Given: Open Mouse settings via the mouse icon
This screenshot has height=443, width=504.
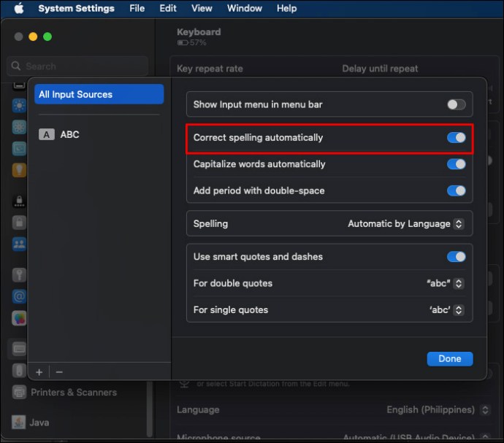Looking at the screenshot, I should [x=19, y=371].
